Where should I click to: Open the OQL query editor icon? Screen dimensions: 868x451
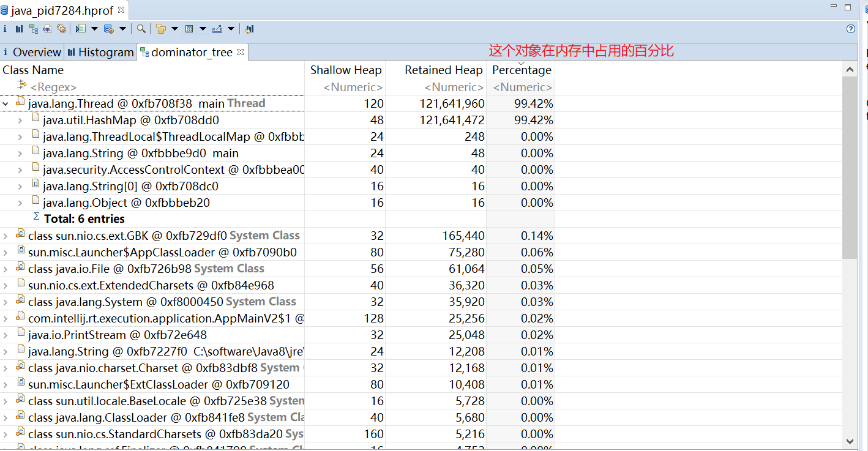pyautogui.click(x=47, y=29)
